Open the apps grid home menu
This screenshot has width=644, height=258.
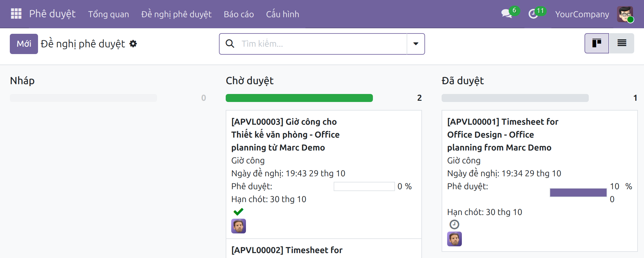16,14
